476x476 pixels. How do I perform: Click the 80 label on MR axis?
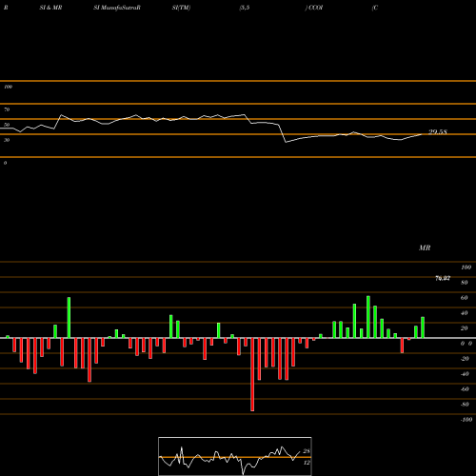click(465, 283)
